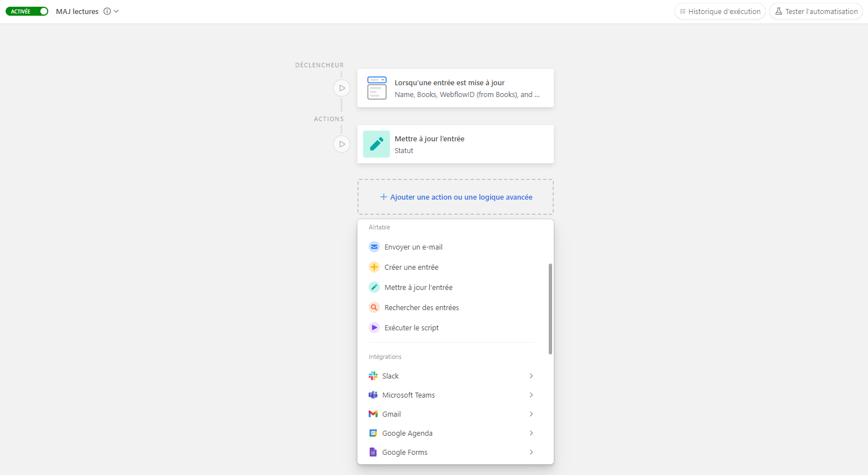This screenshot has width=868, height=475.
Task: Click the Microsoft Teams logo icon
Action: click(x=373, y=395)
